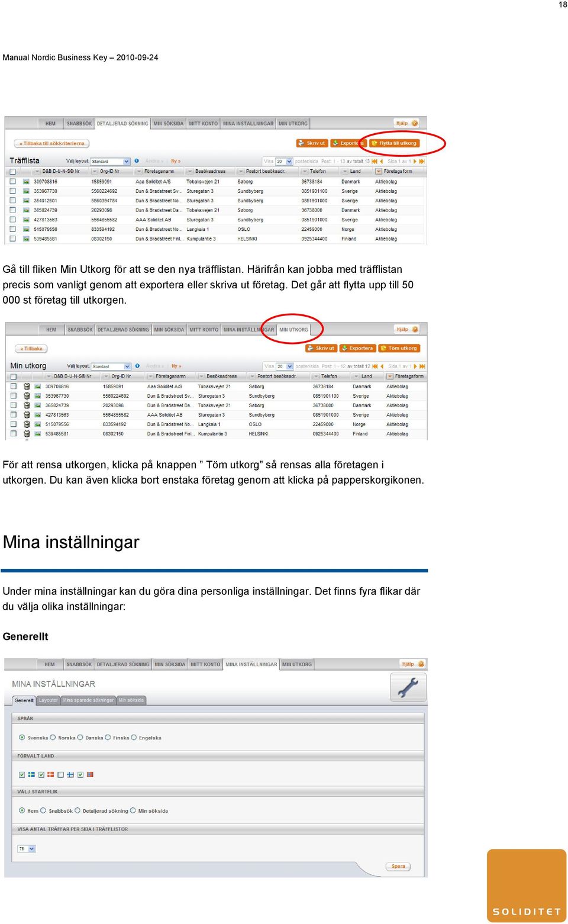This screenshot has width=568, height=924.
Task: Click Tillbaka till sökkriterierna button
Action: (52, 143)
